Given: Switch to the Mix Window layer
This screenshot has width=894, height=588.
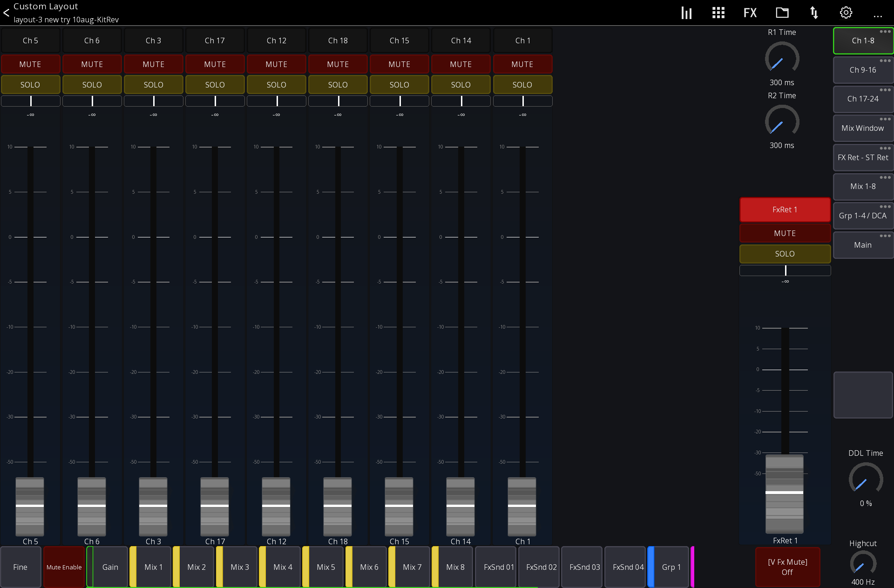Looking at the screenshot, I should point(863,128).
